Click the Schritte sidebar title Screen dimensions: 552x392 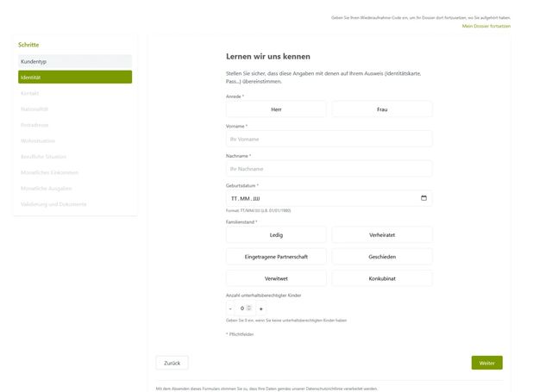28,45
